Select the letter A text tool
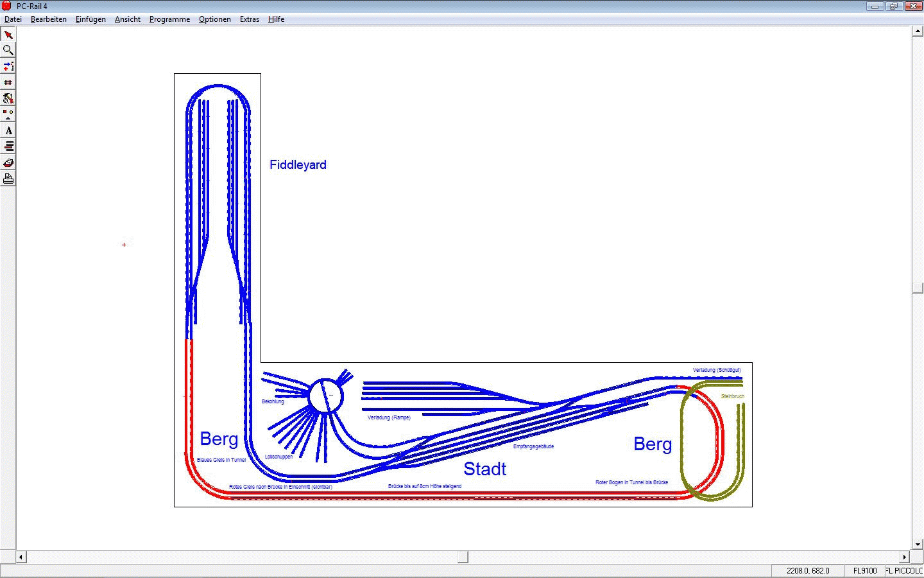 [8, 130]
